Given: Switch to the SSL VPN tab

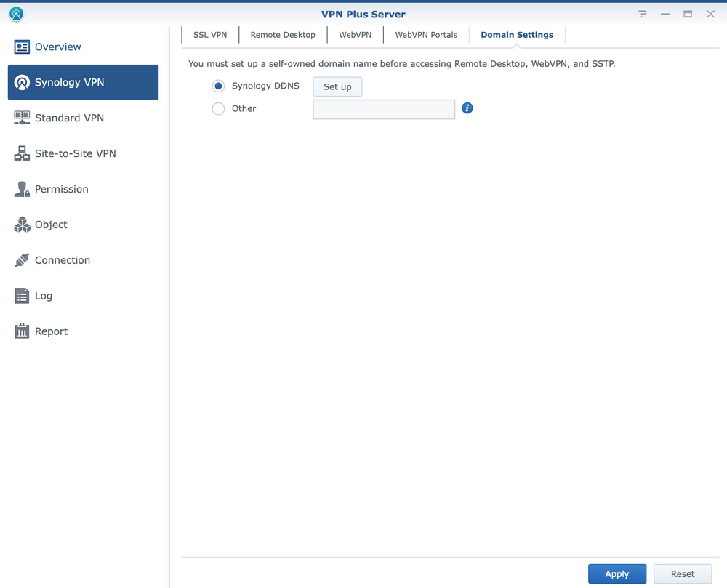Looking at the screenshot, I should pos(210,35).
